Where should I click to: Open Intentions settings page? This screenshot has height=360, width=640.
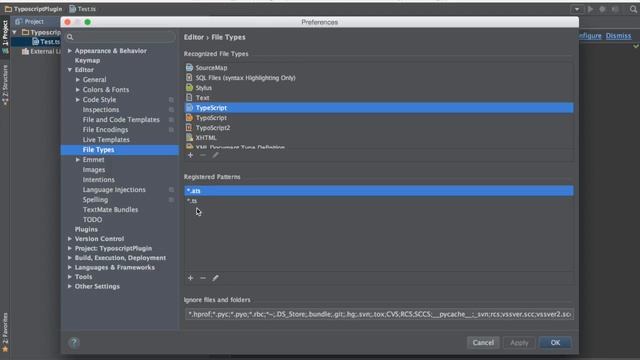98,180
